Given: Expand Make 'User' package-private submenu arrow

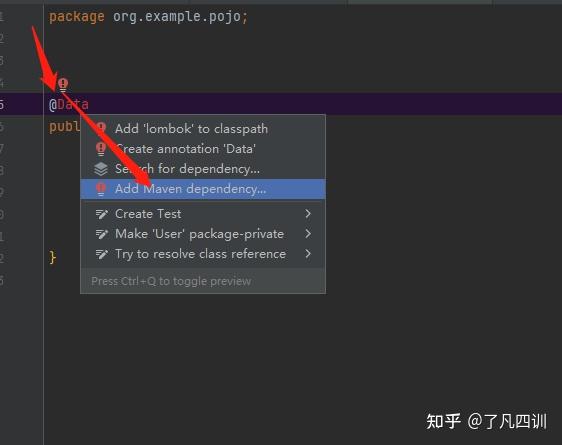Looking at the screenshot, I should [308, 234].
